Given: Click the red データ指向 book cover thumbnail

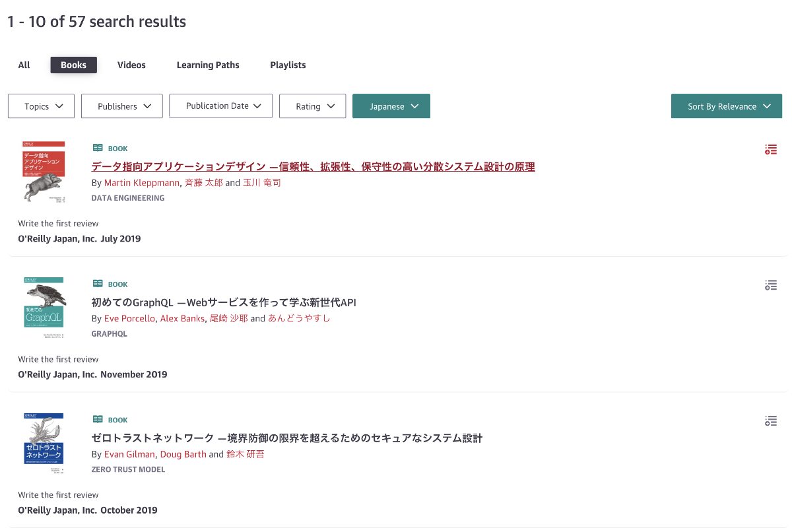Looking at the screenshot, I should (x=44, y=171).
